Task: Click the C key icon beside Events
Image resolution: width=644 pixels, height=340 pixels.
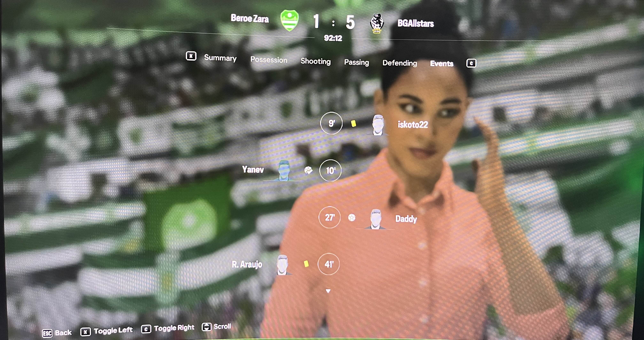Action: (471, 63)
